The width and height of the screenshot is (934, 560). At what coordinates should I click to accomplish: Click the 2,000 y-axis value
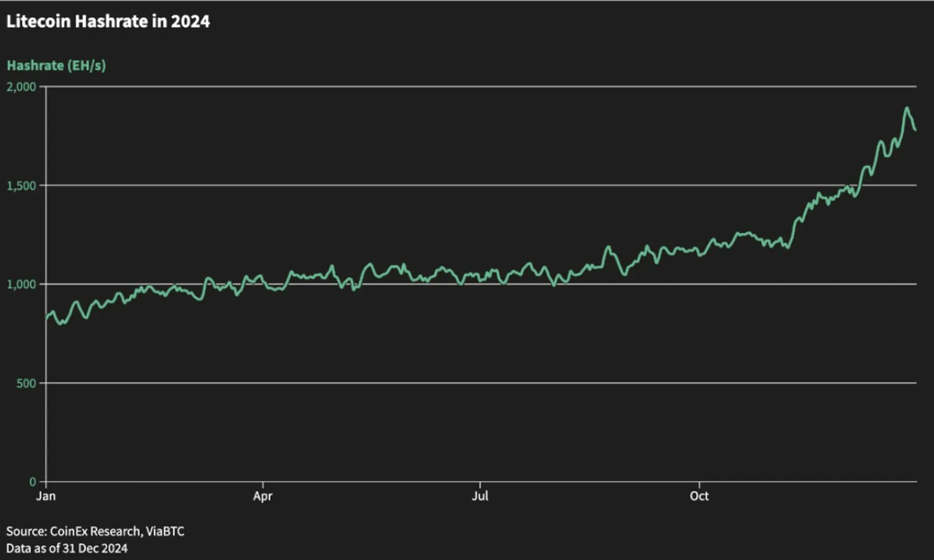tap(21, 87)
